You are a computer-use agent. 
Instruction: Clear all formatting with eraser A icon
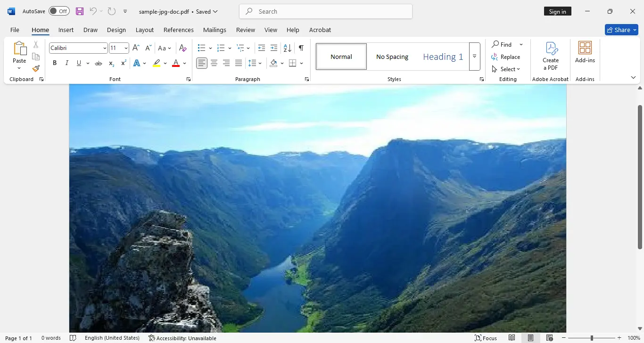point(183,48)
